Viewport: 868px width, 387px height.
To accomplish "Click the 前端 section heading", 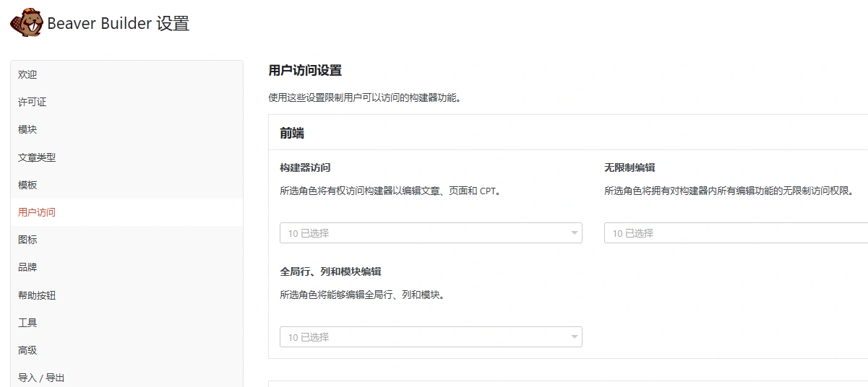I will 292,133.
